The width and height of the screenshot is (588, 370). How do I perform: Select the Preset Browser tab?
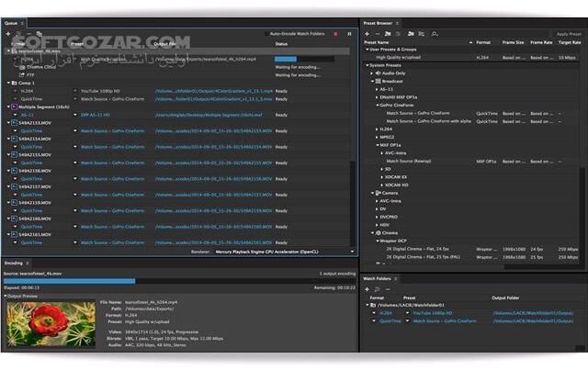pyautogui.click(x=378, y=23)
